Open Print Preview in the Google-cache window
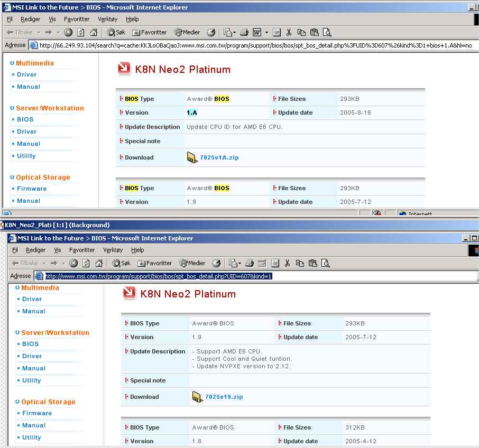 pyautogui.click(x=327, y=32)
